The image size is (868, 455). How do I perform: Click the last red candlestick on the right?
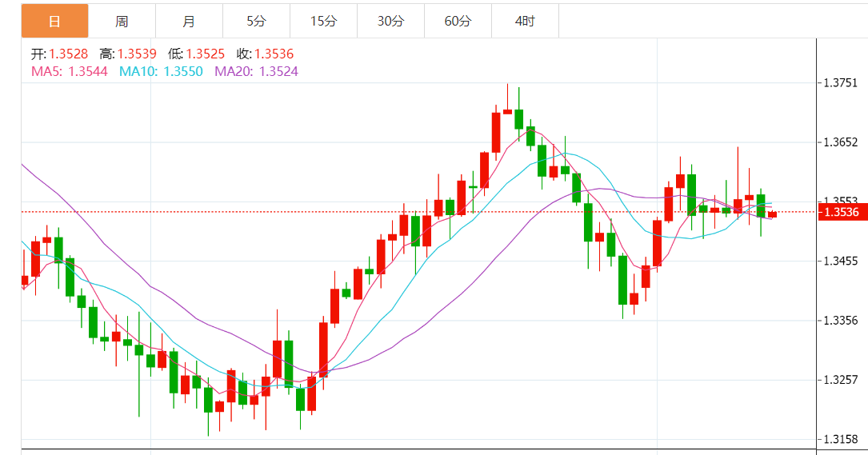[x=772, y=214]
